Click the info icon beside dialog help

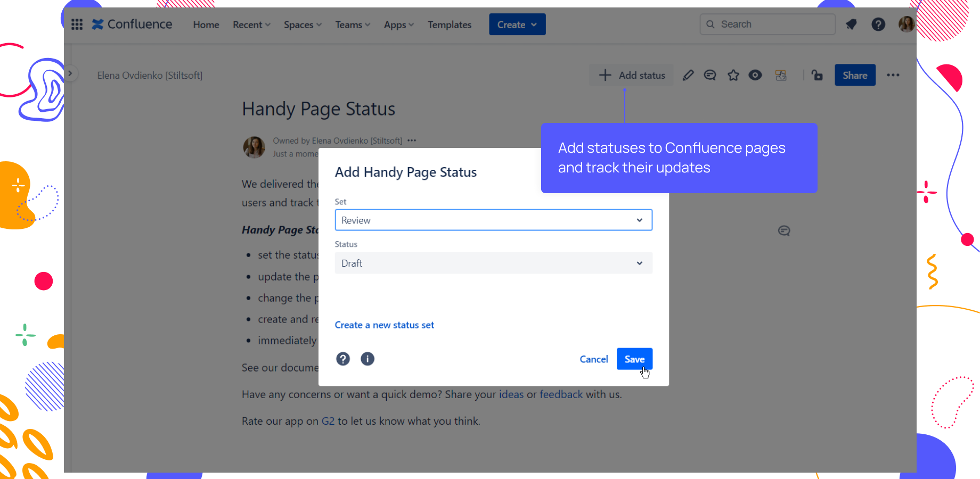coord(367,359)
